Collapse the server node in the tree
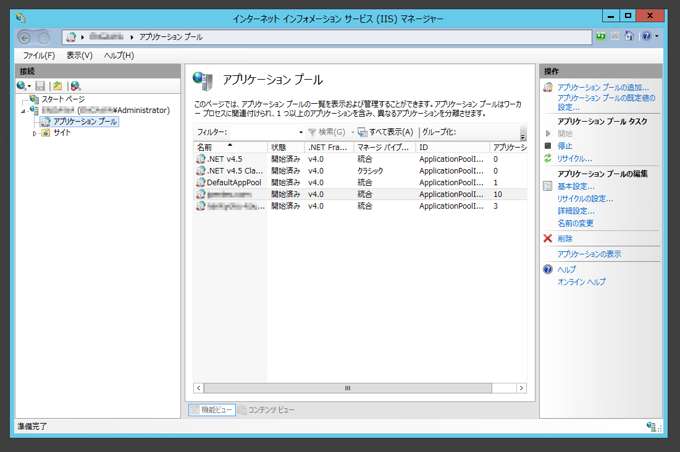Image resolution: width=680 pixels, height=452 pixels. tap(23, 111)
